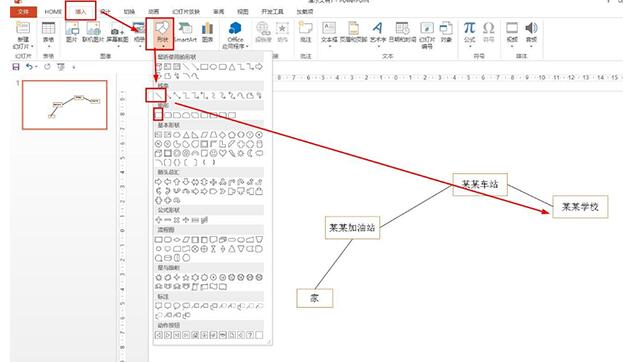
Task: Choose the Heart basic shape
Action: (x=222, y=153)
